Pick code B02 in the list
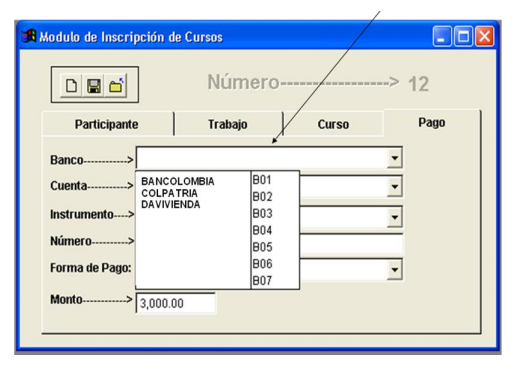Image resolution: width=516 pixels, height=376 pixels. [262, 197]
